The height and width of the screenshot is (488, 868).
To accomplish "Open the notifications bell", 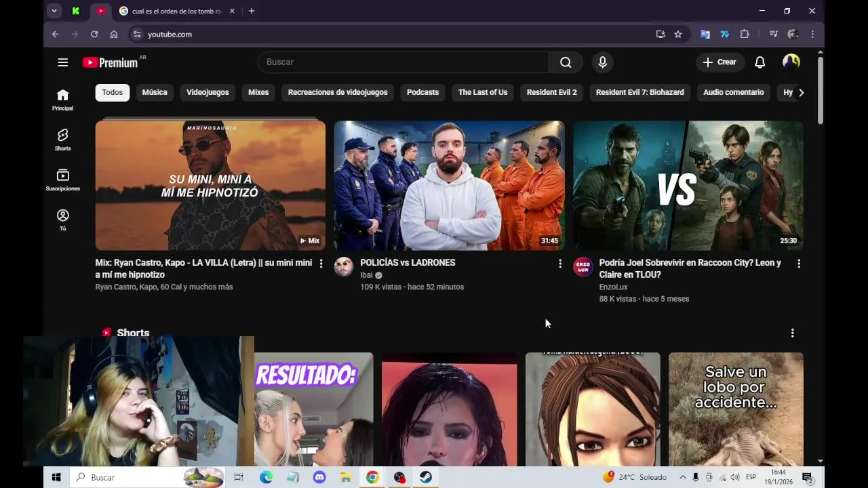I will click(760, 62).
